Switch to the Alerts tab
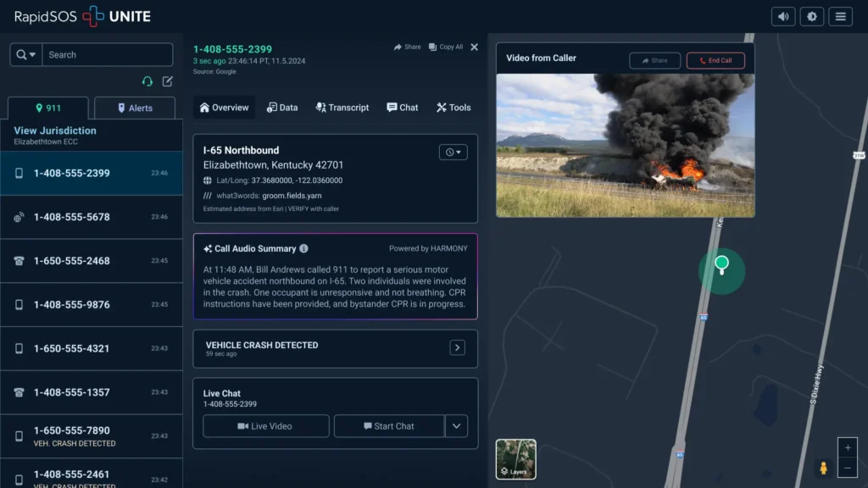868x488 pixels. click(134, 108)
